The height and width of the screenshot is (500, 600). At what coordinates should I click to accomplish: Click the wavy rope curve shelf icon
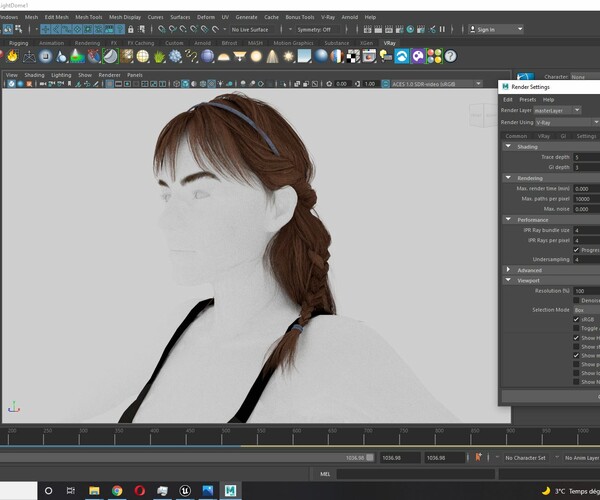[191, 57]
